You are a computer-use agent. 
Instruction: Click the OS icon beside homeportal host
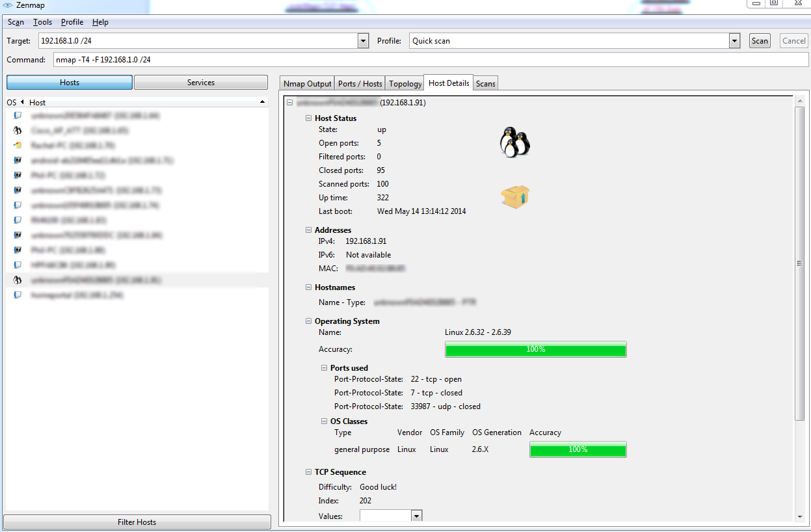(x=18, y=295)
